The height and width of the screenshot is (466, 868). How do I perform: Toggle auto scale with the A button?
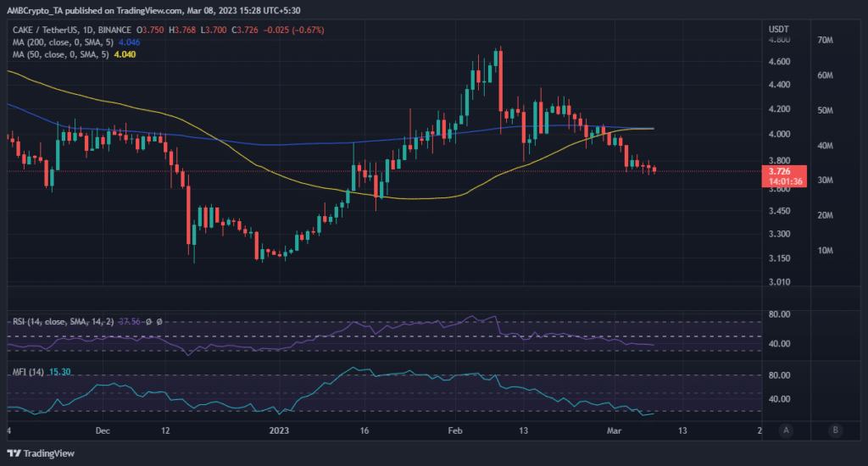pyautogui.click(x=787, y=430)
